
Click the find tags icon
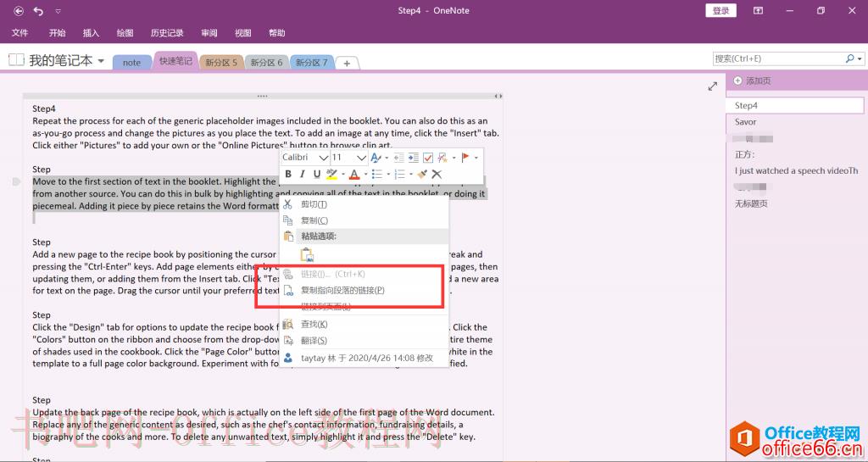tap(442, 158)
